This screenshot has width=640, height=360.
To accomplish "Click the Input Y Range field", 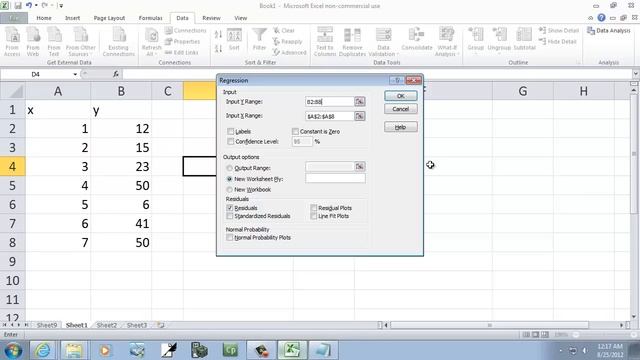I will [330, 102].
